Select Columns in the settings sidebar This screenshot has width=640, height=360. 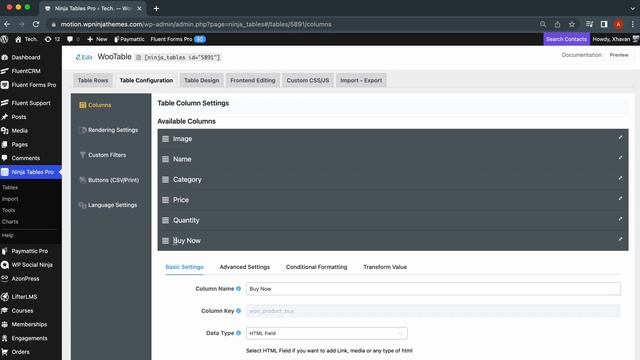tap(95, 105)
